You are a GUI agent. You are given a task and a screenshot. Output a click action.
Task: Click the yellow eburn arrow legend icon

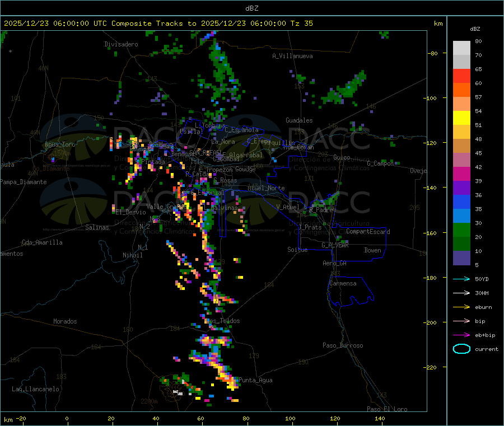pyautogui.click(x=461, y=307)
